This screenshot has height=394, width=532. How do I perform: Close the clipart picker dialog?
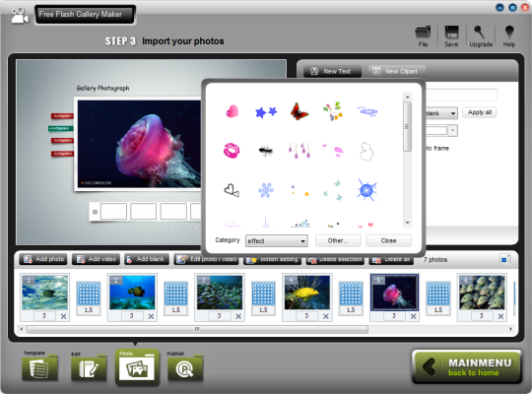tap(388, 240)
